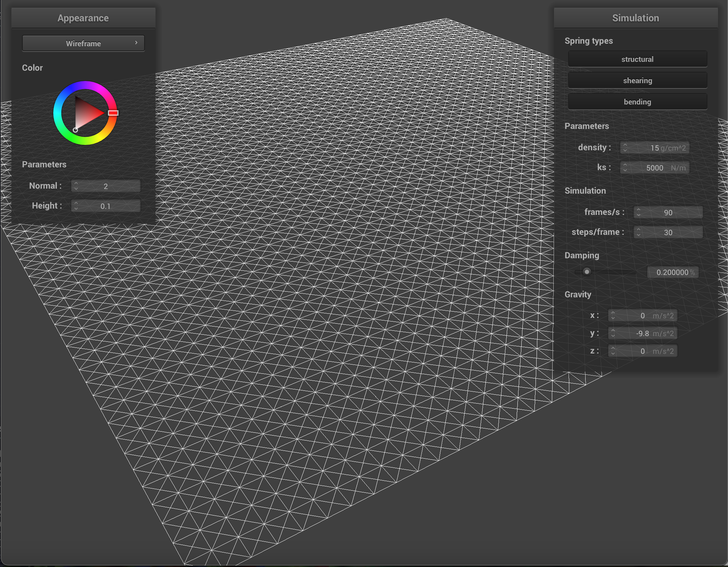Click the density value field
This screenshot has width=728, height=567.
[x=655, y=148]
